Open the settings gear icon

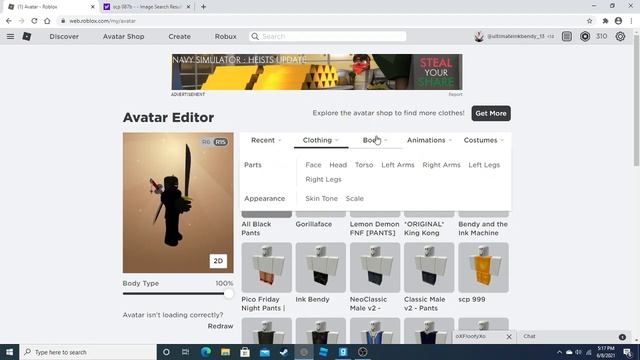click(620, 36)
